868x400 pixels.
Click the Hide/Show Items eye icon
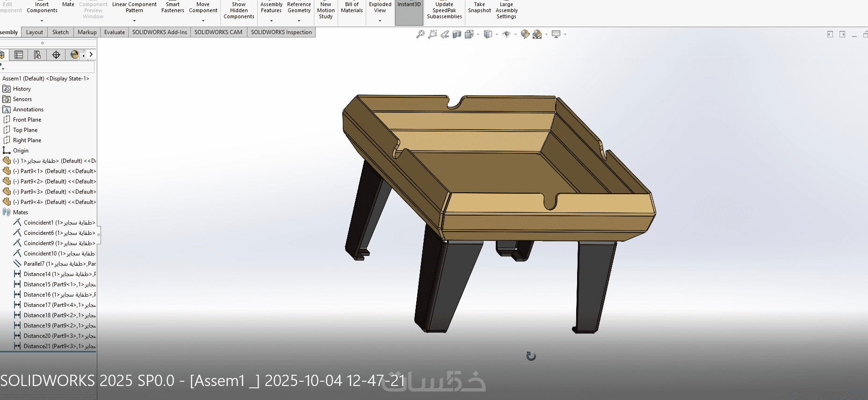[x=506, y=34]
